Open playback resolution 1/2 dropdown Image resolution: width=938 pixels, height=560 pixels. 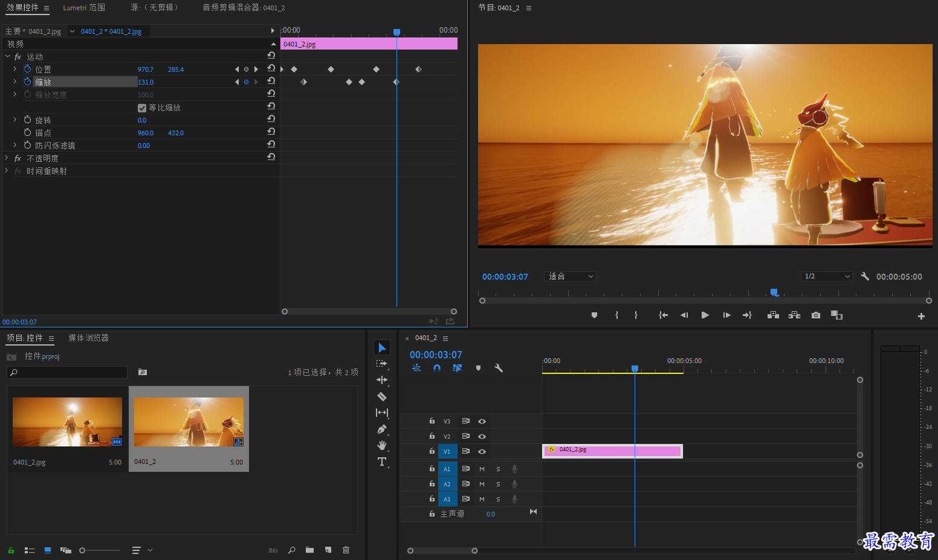(x=827, y=276)
